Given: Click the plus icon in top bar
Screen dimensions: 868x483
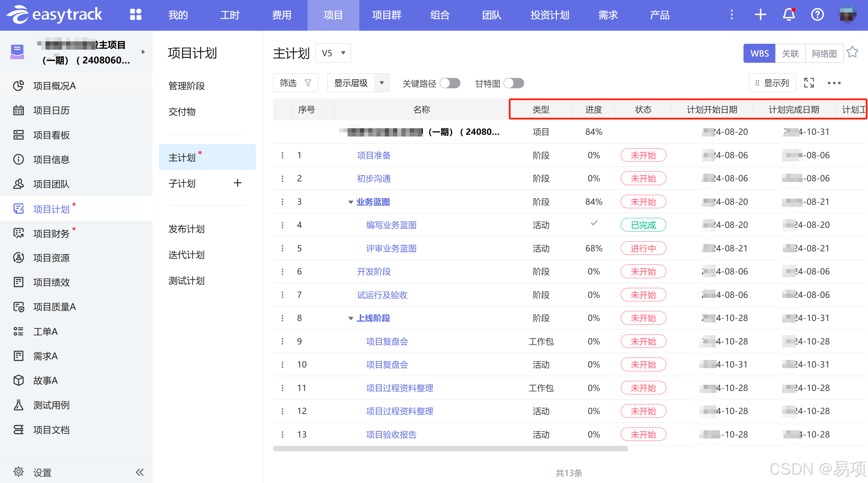Looking at the screenshot, I should point(760,15).
